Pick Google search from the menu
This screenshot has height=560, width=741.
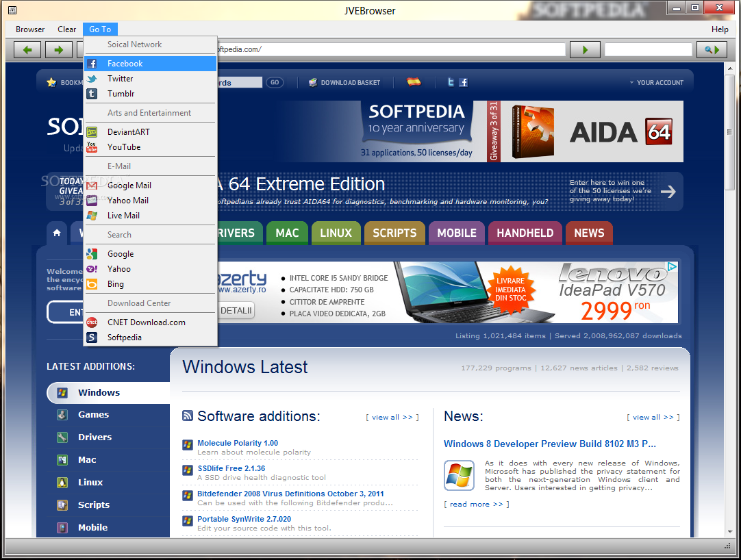point(150,254)
